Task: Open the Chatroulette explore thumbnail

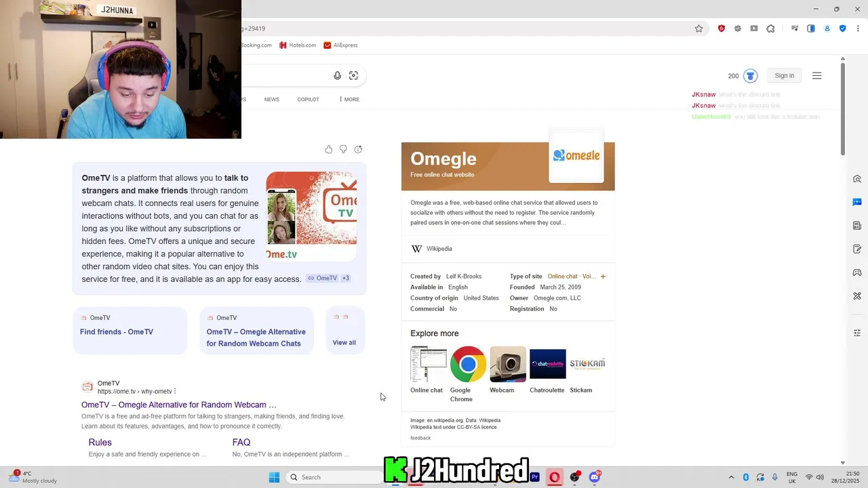Action: point(547,365)
